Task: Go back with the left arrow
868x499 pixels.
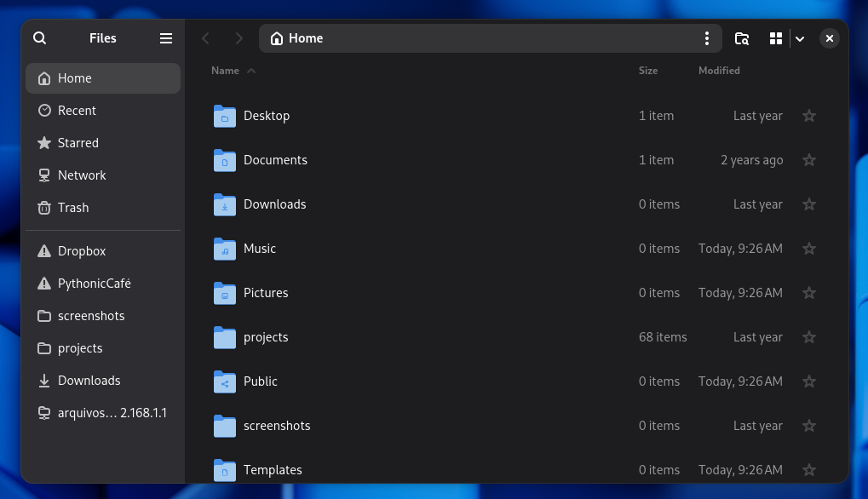Action: click(205, 38)
